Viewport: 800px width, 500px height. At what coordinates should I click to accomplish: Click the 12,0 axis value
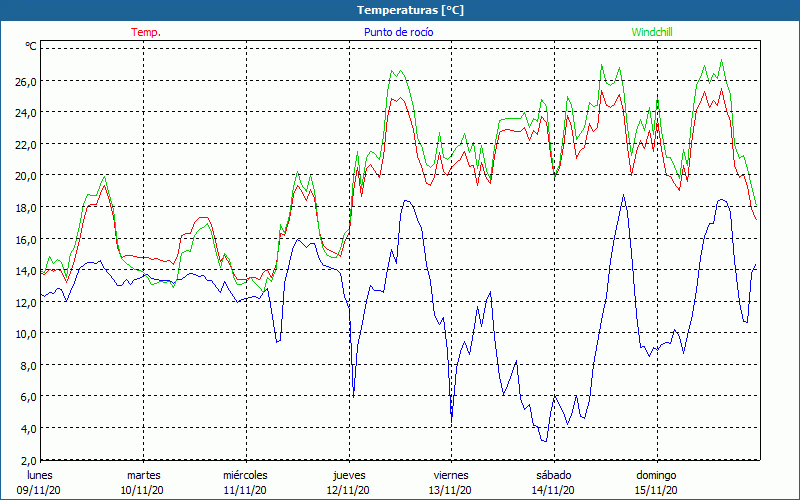[25, 303]
